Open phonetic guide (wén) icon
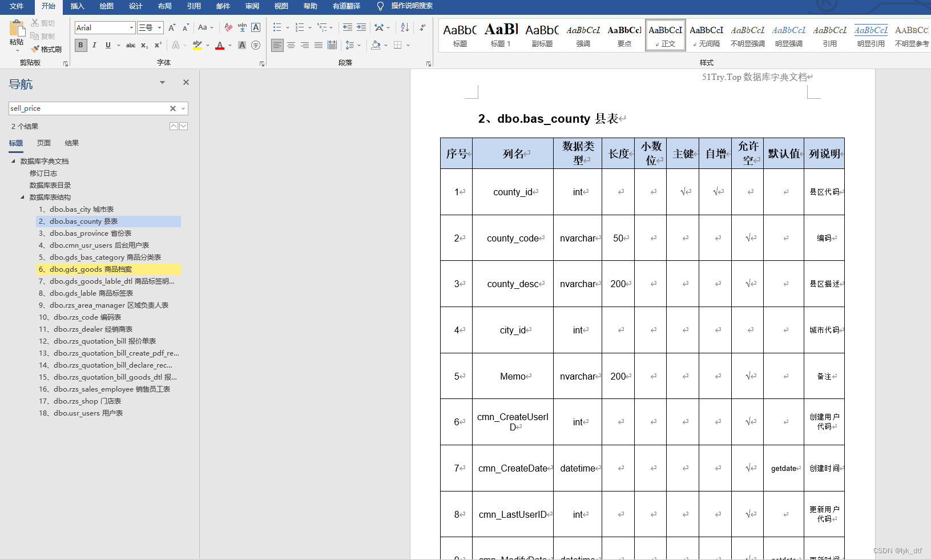 coord(242,27)
